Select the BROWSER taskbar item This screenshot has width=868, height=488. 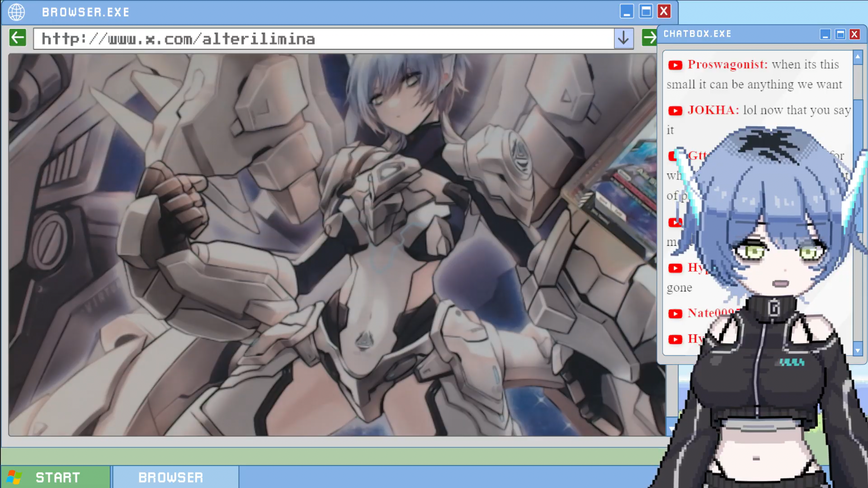175,477
